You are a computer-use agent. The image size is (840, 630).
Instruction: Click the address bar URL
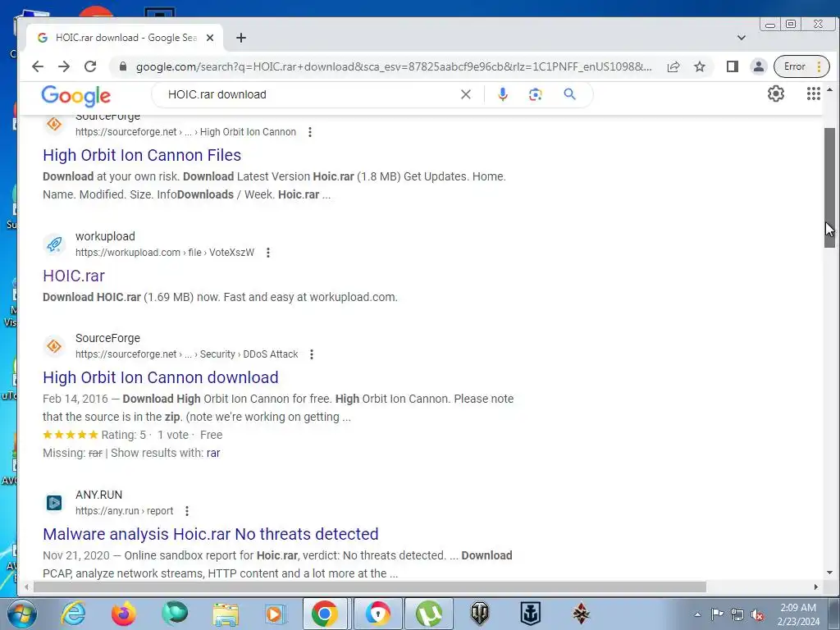click(394, 66)
